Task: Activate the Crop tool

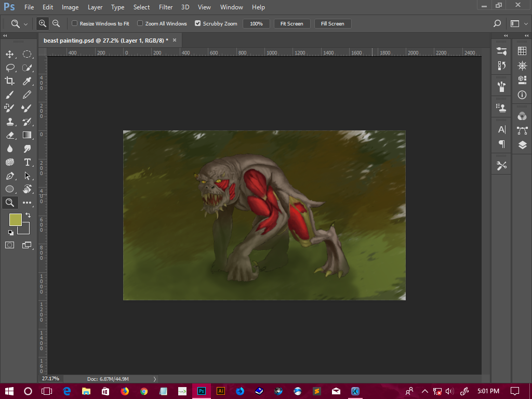Action: coord(9,81)
